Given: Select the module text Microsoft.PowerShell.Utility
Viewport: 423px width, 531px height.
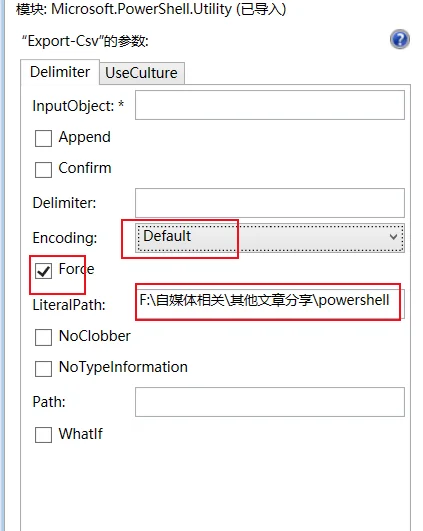Looking at the screenshot, I should coord(141,9).
